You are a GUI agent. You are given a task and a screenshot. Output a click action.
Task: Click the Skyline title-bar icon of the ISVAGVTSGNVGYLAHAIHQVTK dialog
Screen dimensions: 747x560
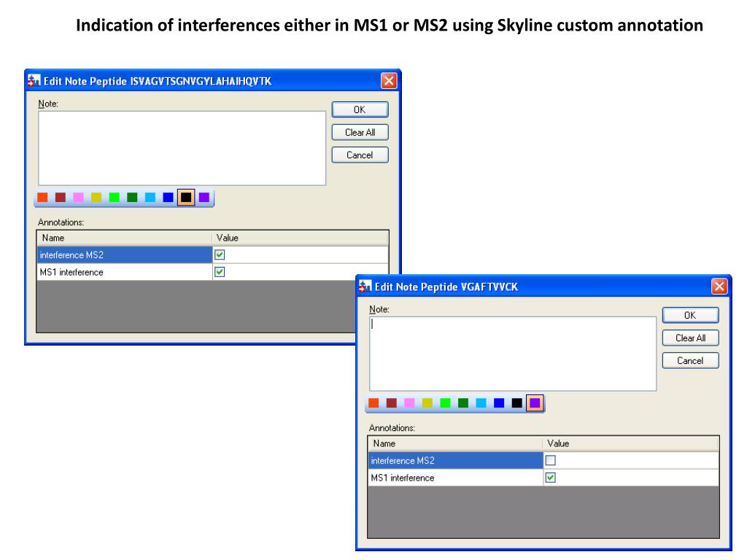tap(34, 81)
